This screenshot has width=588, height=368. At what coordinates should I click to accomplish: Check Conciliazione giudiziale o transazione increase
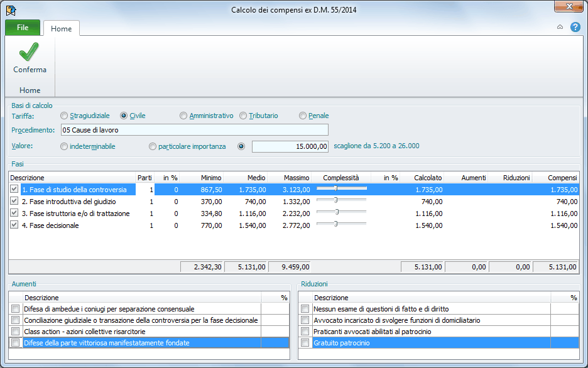coord(15,320)
